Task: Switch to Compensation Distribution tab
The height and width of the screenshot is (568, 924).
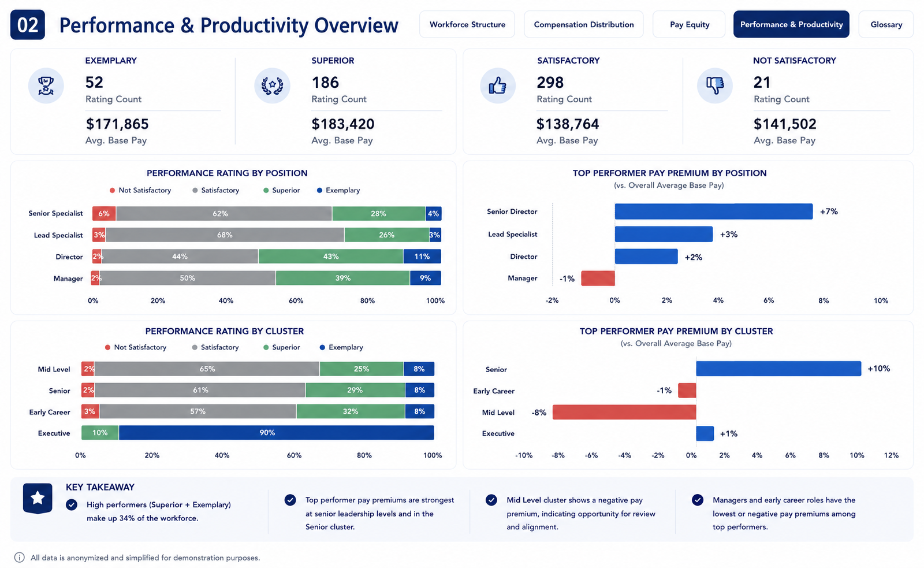Action: click(584, 24)
